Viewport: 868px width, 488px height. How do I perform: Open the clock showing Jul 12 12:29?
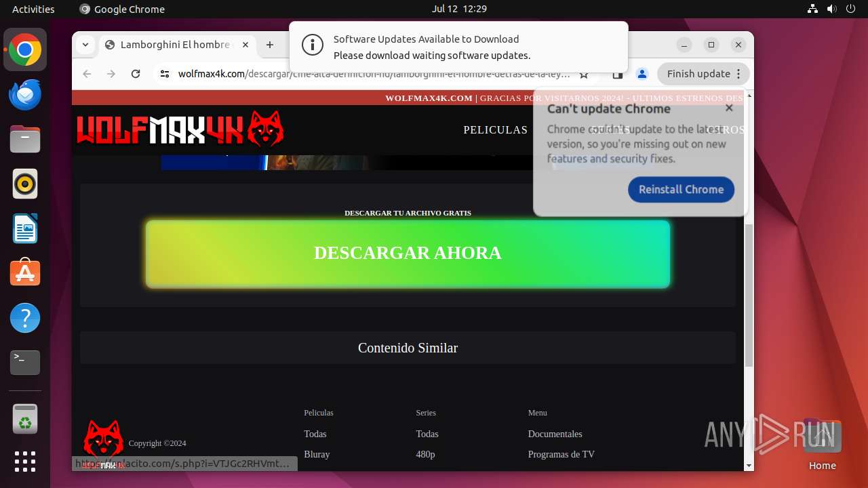tap(459, 9)
